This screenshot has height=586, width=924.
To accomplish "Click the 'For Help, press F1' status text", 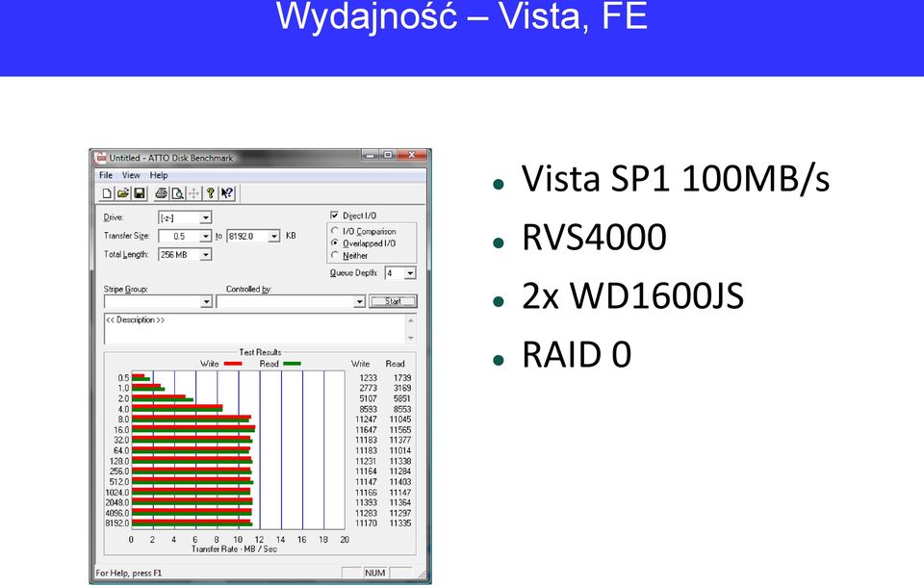I will (x=128, y=573).
